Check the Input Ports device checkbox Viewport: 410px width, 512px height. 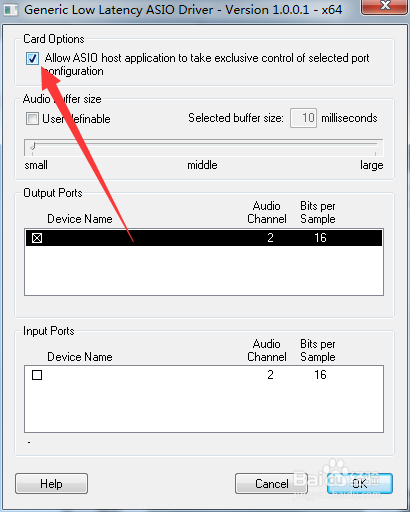click(x=37, y=375)
